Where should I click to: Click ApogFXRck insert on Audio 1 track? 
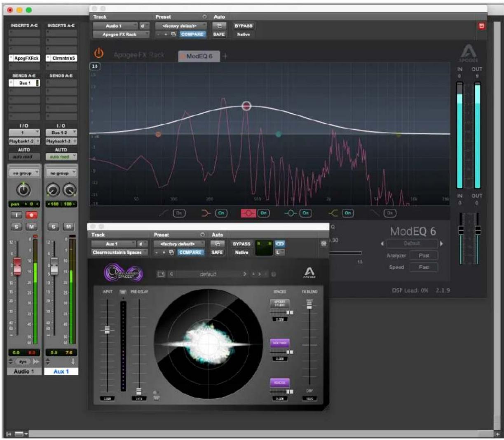coord(24,59)
